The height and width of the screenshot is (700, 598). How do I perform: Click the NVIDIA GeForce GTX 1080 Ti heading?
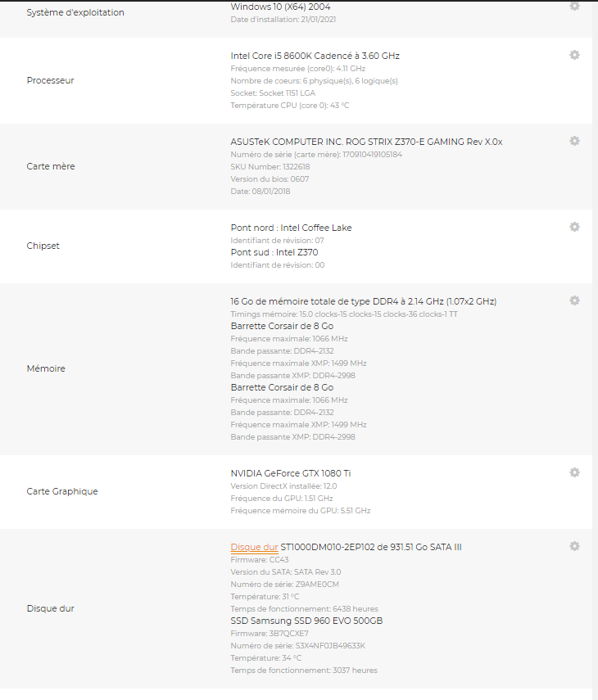point(291,473)
